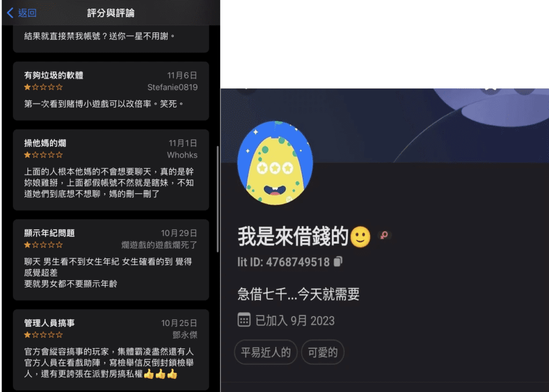Open the 管理人員搞事 review by 鄧永傑

click(x=111, y=350)
